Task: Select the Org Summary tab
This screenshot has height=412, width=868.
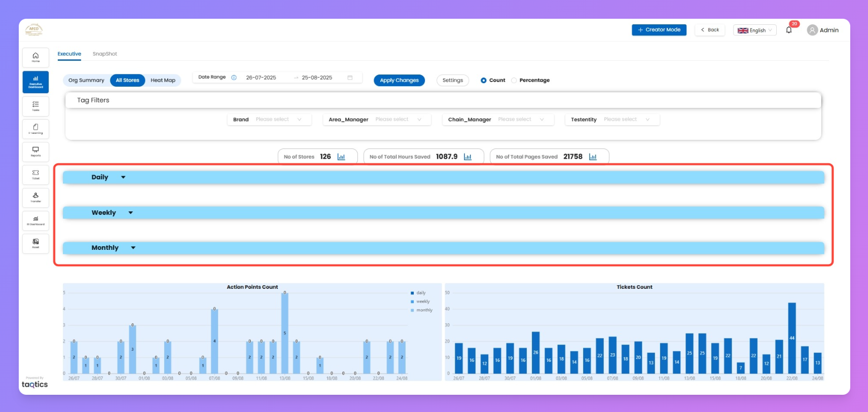Action: point(86,81)
